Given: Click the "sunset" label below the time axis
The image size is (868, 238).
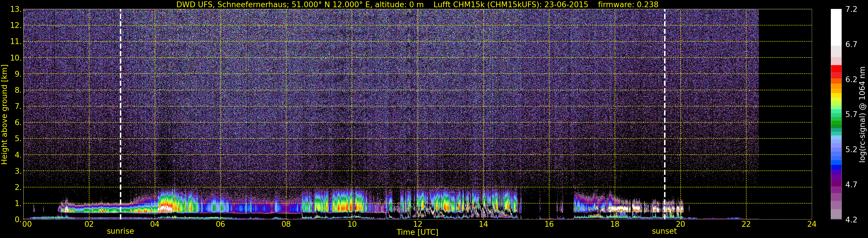Looking at the screenshot, I should coord(664,231).
